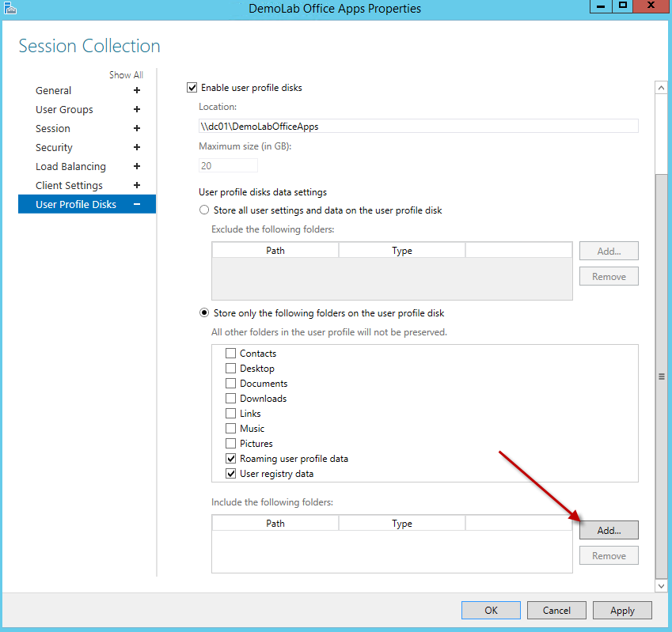Expand the User Groups section
Viewport: 672px width, 632px height.
(137, 110)
